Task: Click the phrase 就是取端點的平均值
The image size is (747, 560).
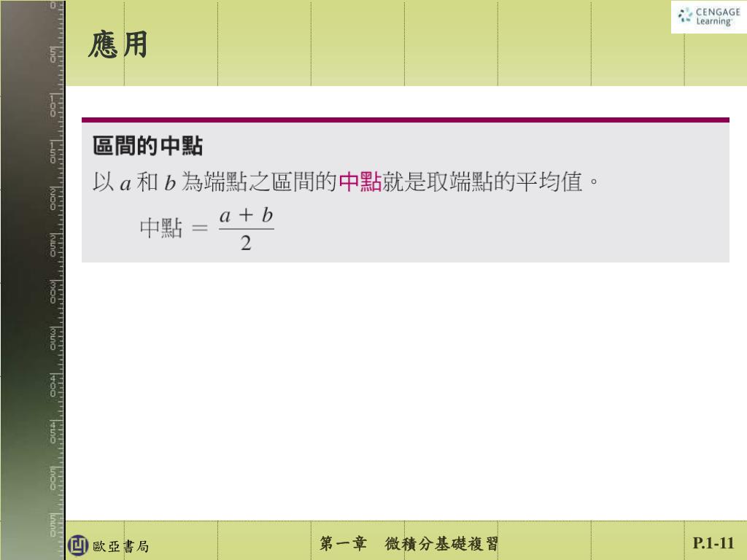Action: [x=483, y=182]
